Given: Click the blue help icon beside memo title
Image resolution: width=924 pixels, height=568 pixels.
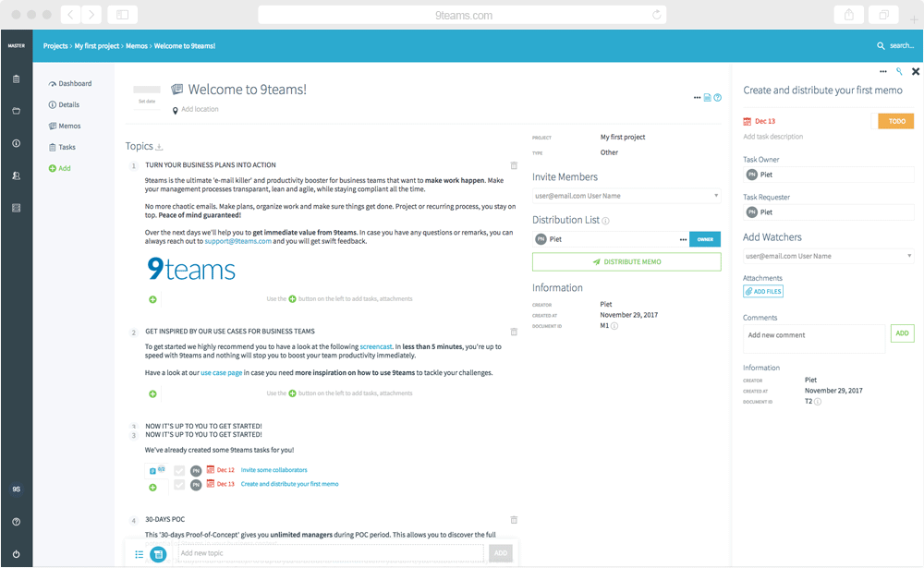Looking at the screenshot, I should [x=717, y=97].
